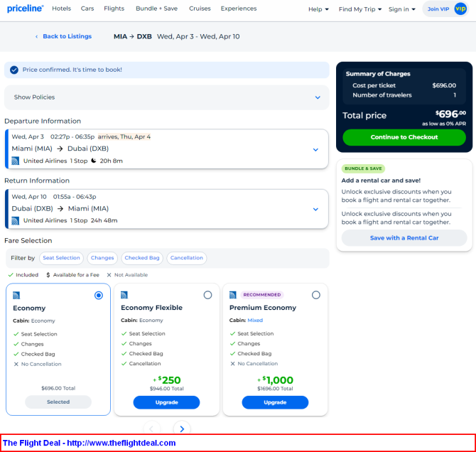476x452 pixels.
Task: Click the Selected button on Economy card
Action: (x=58, y=402)
